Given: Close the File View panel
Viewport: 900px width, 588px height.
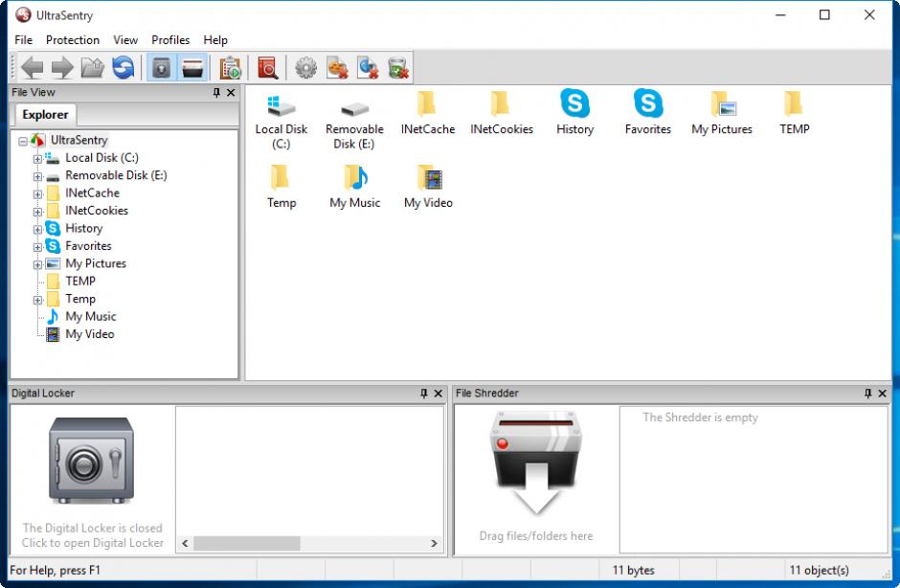Looking at the screenshot, I should click(x=231, y=93).
